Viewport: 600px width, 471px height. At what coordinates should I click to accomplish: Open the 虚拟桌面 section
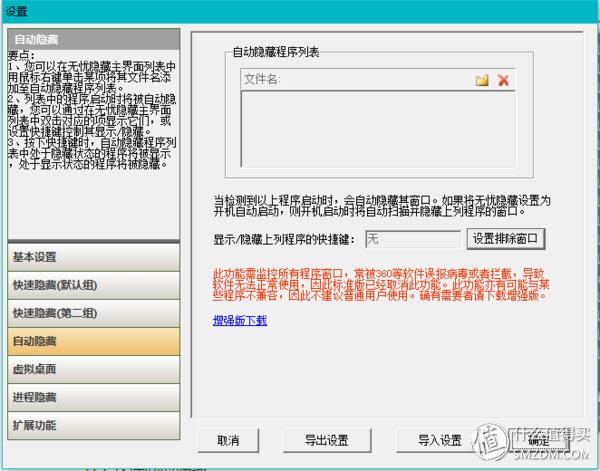click(93, 369)
